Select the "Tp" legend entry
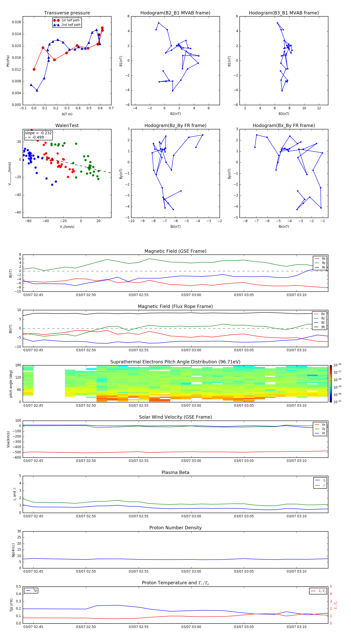The height and width of the screenshot is (644, 351). [31, 591]
